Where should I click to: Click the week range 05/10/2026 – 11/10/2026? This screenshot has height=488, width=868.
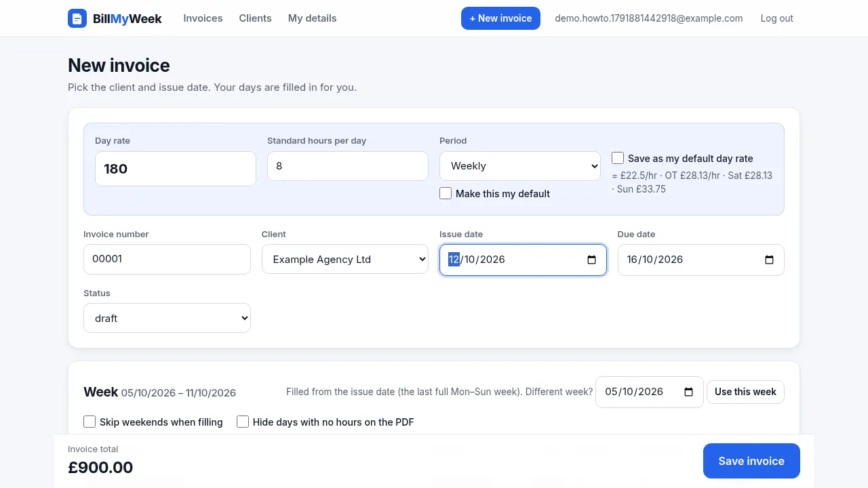(178, 393)
